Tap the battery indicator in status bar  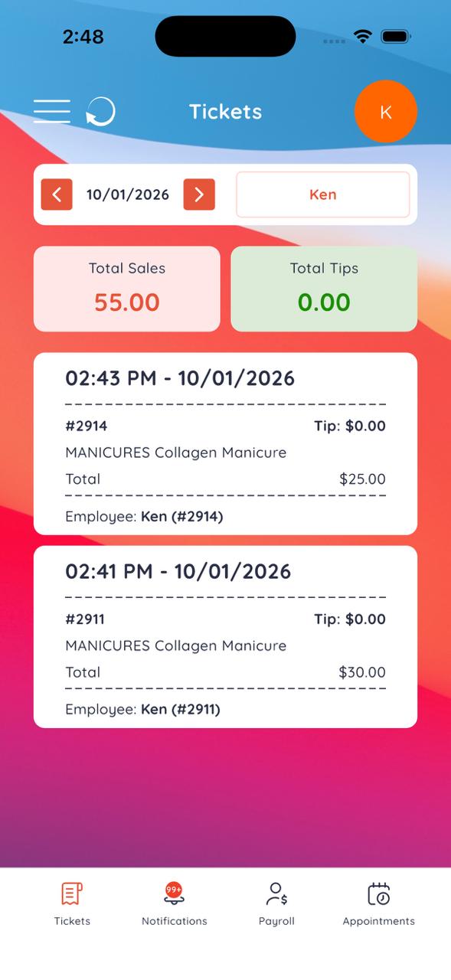[397, 36]
